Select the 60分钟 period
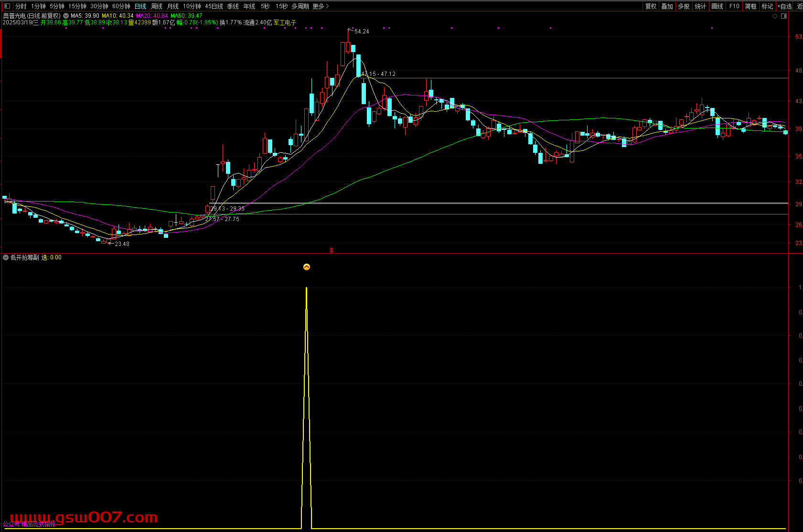 [x=121, y=6]
